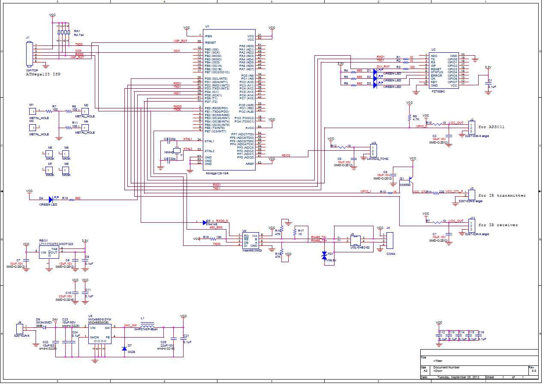This screenshot has width=555, height=392.
Task: Click the "LT1117CST-3.3/SOT-223" regulator label
Action: [x=56, y=244]
